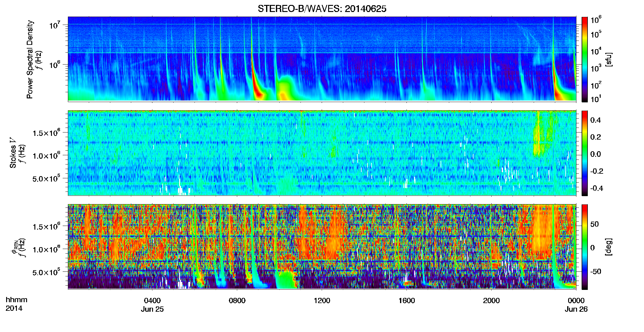Click the plot title "STEREO-B/WAVES: 20140625"

click(322, 9)
